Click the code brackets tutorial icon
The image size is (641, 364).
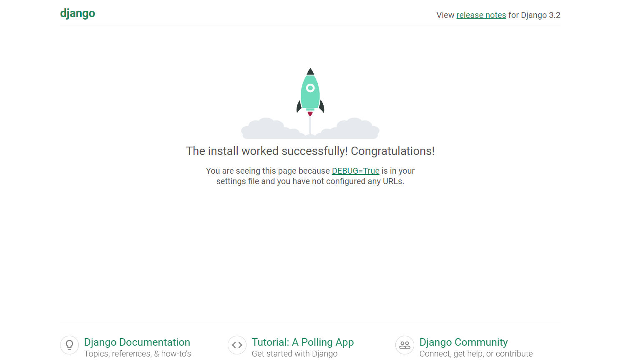237,345
